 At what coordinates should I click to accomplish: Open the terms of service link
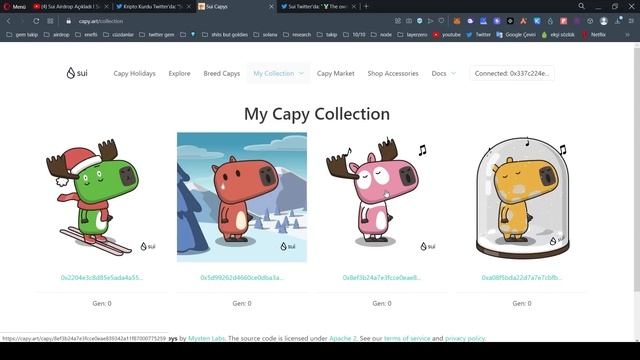[407, 338]
